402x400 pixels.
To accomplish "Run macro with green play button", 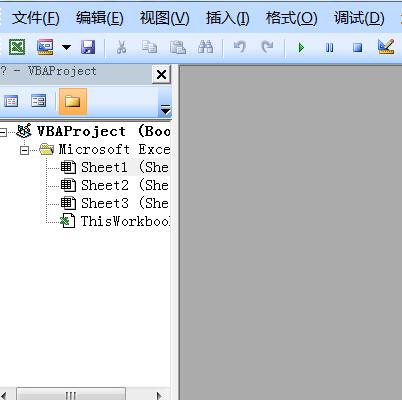I will click(301, 47).
